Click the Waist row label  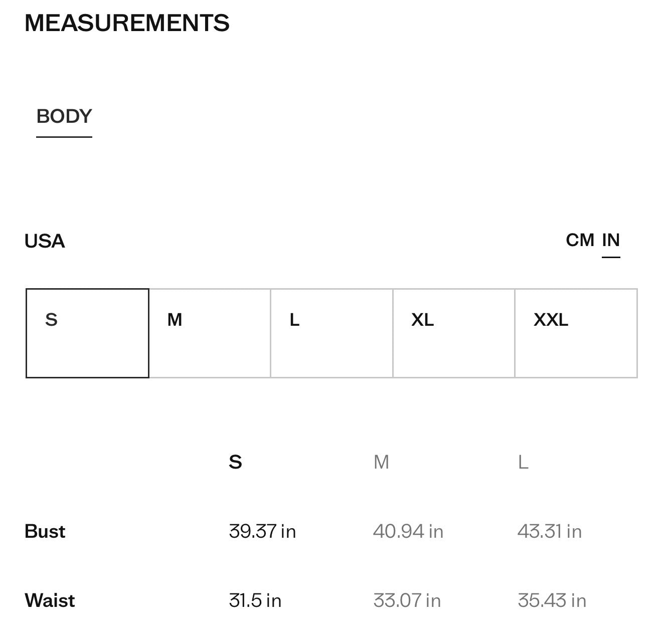tap(50, 600)
